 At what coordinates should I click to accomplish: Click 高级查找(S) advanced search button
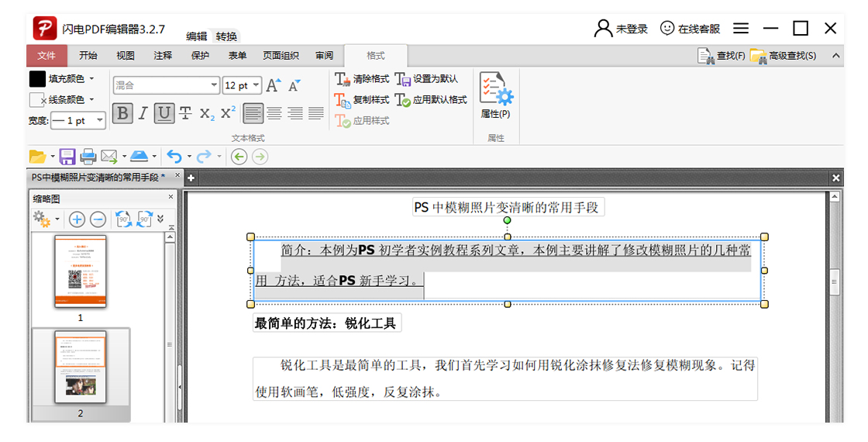coord(784,55)
